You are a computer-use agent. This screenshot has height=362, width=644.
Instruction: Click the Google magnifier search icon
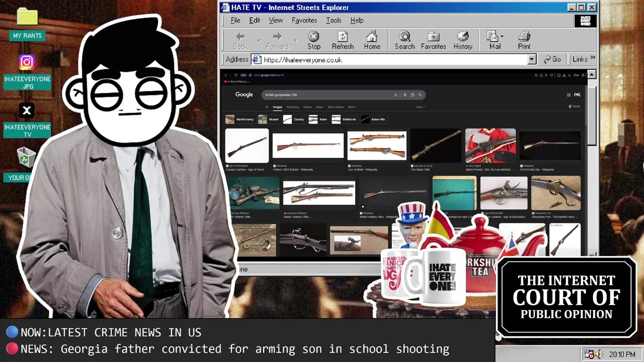point(420,95)
